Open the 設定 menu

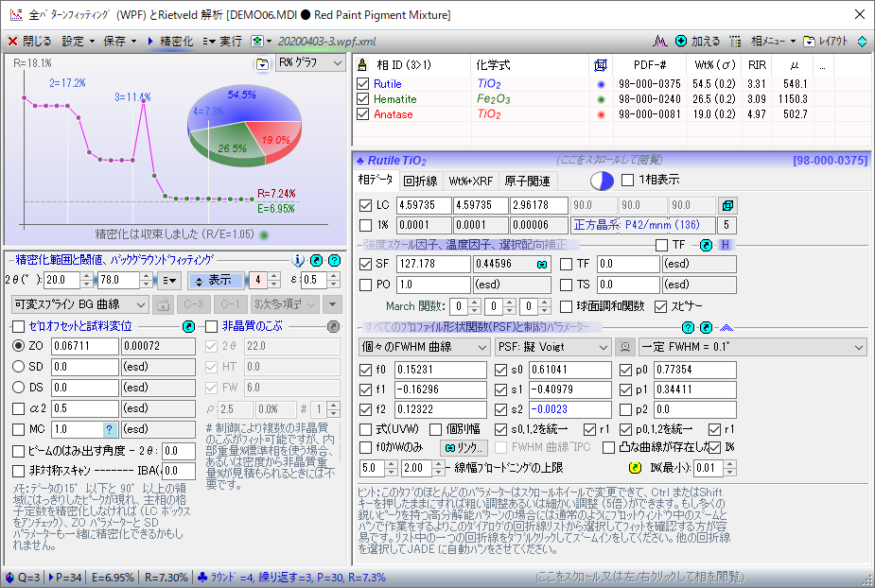click(x=78, y=42)
